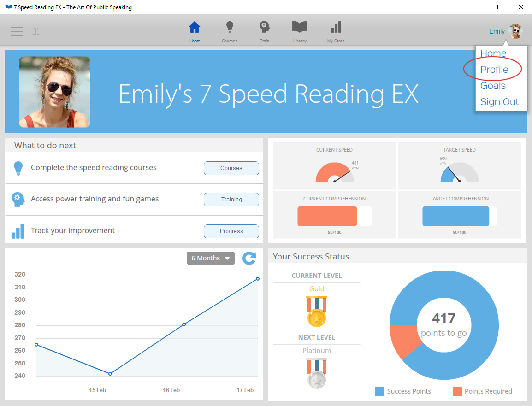532x406 pixels.
Task: Expand the 6 Months time range dropdown
Action: click(x=211, y=258)
